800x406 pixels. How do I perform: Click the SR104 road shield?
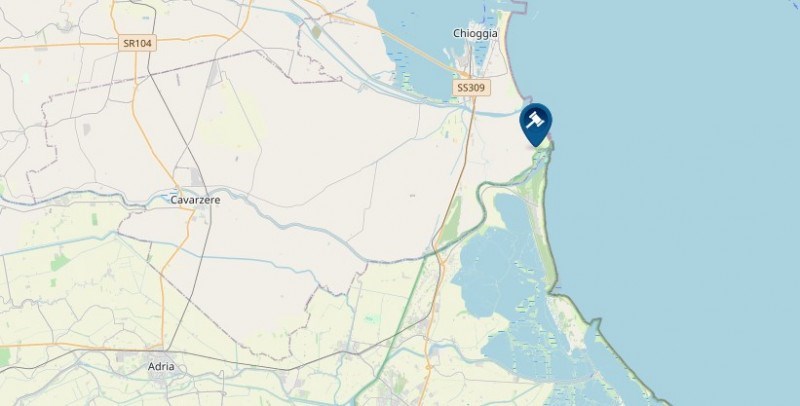tap(137, 43)
